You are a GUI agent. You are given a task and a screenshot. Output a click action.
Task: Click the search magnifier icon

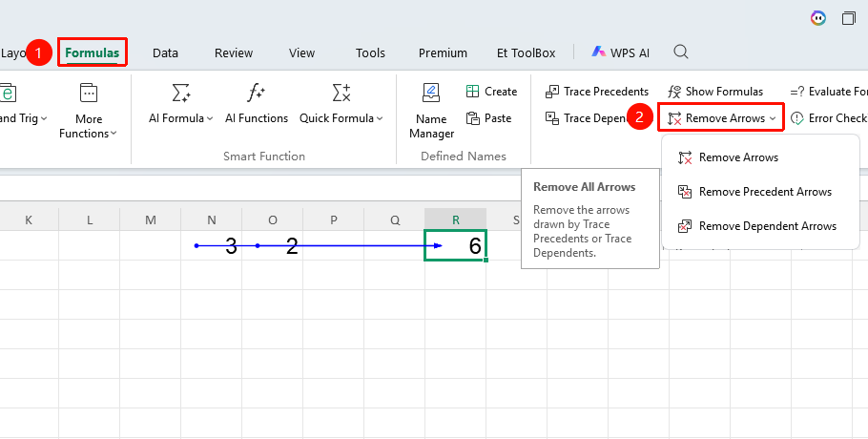[x=681, y=52]
